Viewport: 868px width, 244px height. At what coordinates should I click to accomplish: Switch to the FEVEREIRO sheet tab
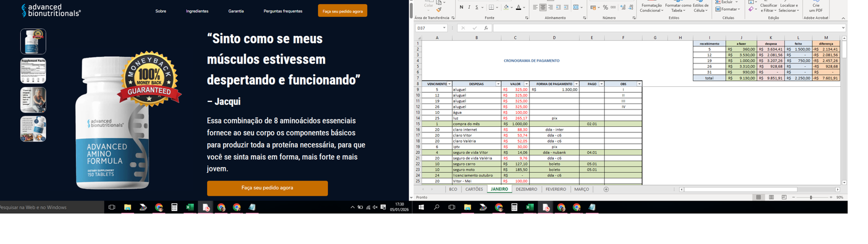tap(556, 189)
